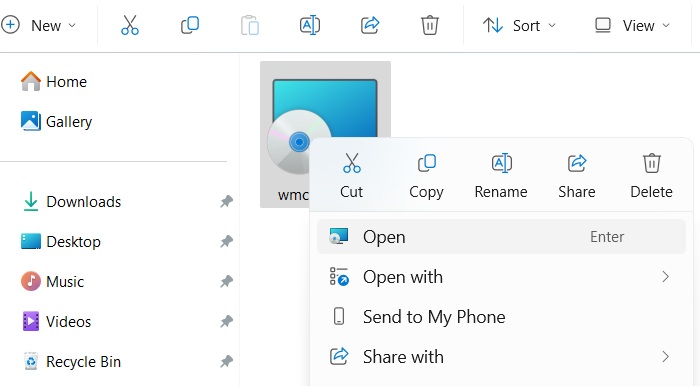
Task: Choose Copy in the context menu
Action: click(x=426, y=175)
